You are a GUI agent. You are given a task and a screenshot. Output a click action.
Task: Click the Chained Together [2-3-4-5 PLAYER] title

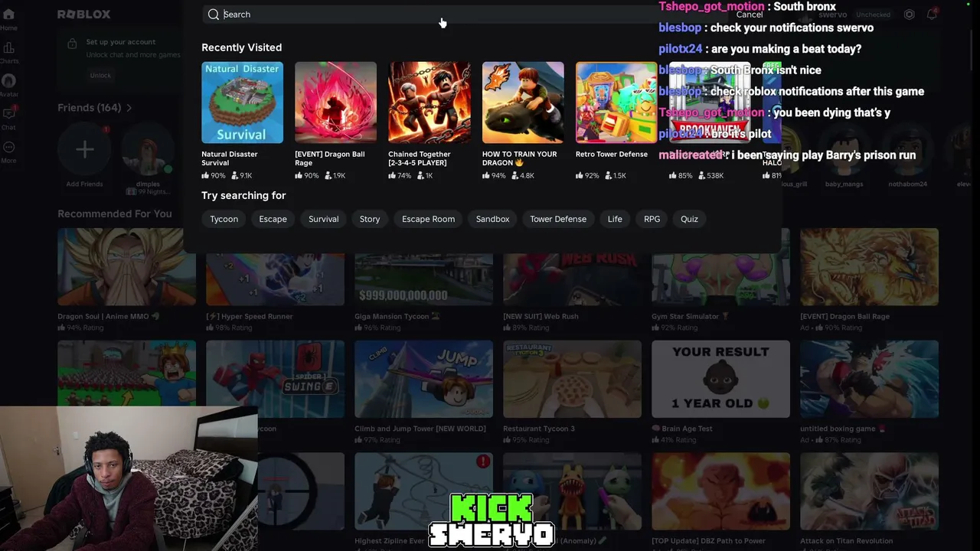[x=420, y=158]
